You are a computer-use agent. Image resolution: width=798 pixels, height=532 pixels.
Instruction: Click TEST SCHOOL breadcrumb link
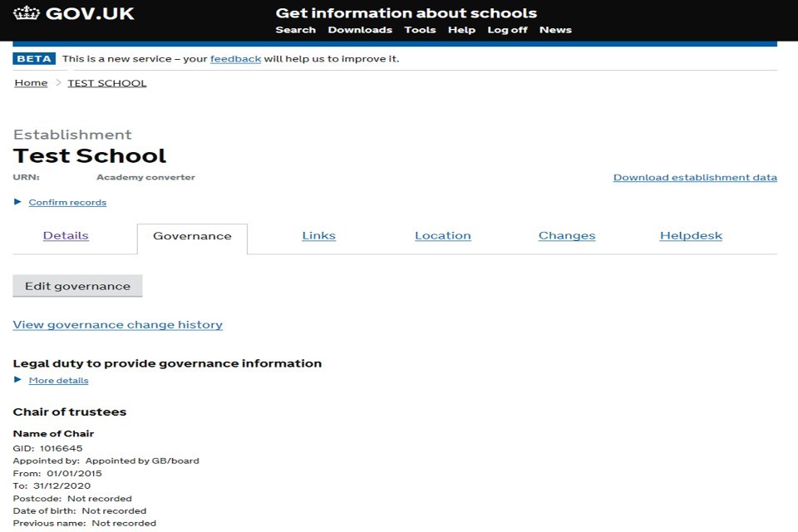point(106,83)
